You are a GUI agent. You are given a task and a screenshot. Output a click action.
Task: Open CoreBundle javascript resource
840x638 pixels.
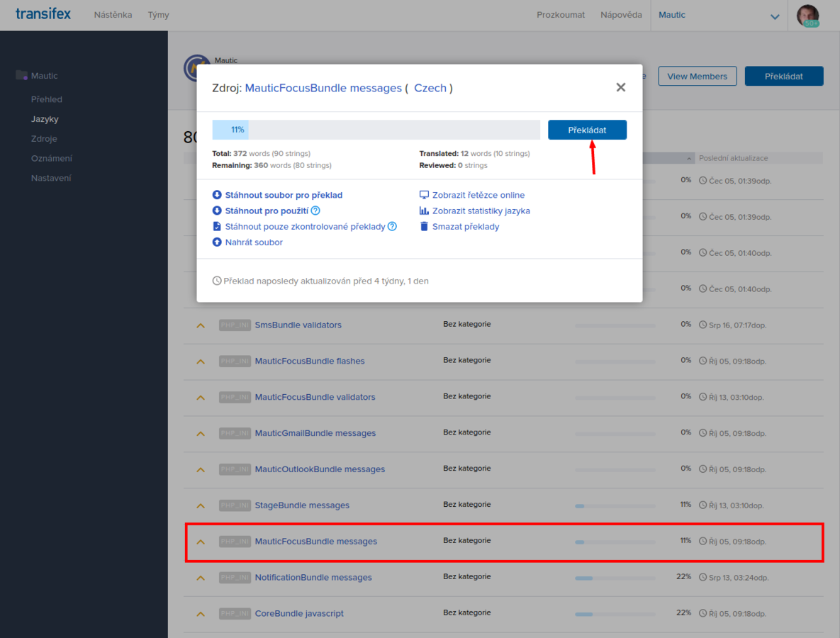coord(299,613)
